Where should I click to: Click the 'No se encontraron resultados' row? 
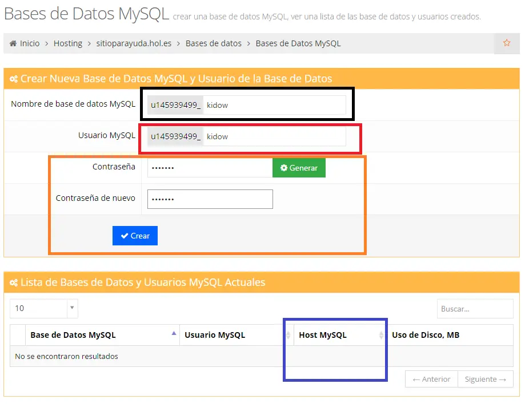[x=262, y=356]
